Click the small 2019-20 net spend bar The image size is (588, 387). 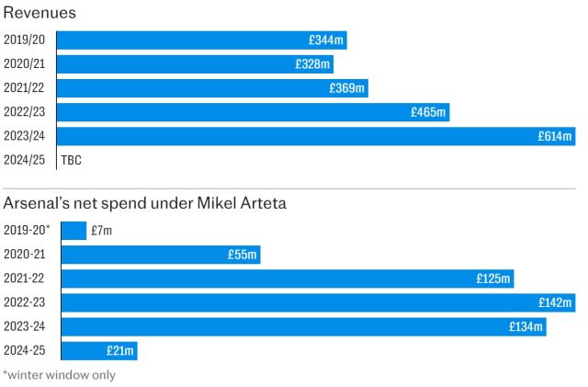tap(73, 231)
